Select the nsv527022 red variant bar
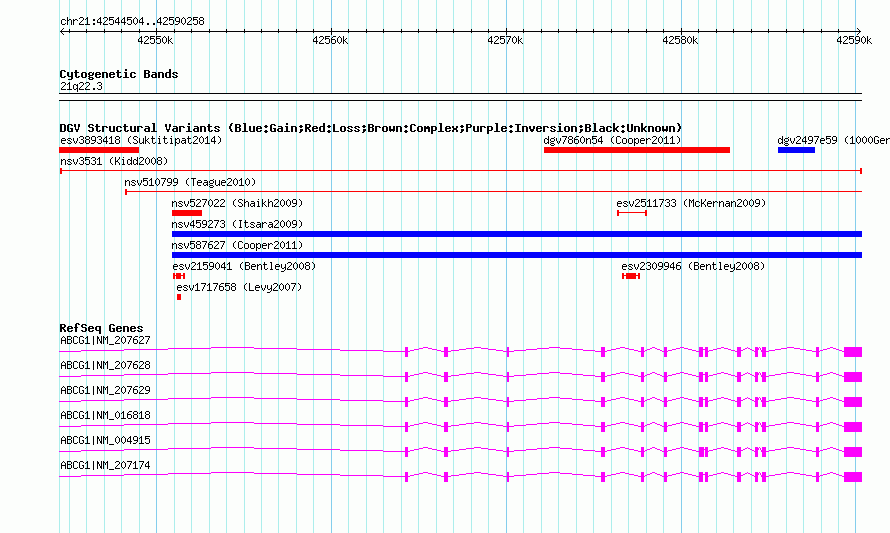The width and height of the screenshot is (890, 533). (187, 213)
